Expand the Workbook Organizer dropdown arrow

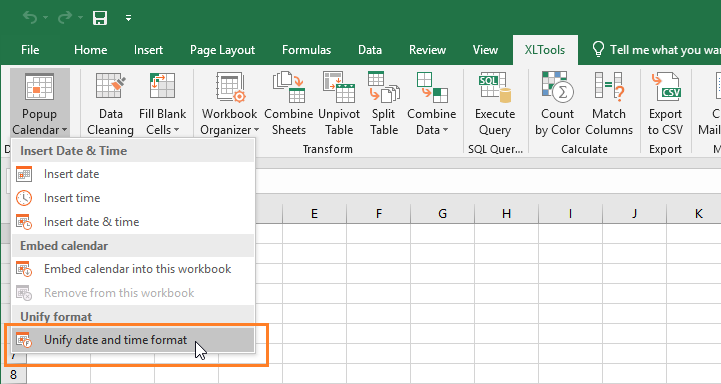point(257,131)
